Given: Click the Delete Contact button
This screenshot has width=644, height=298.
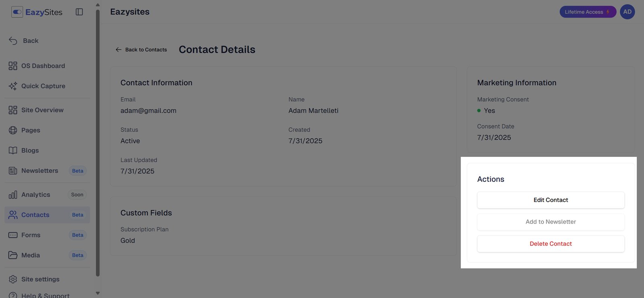Looking at the screenshot, I should click(551, 244).
